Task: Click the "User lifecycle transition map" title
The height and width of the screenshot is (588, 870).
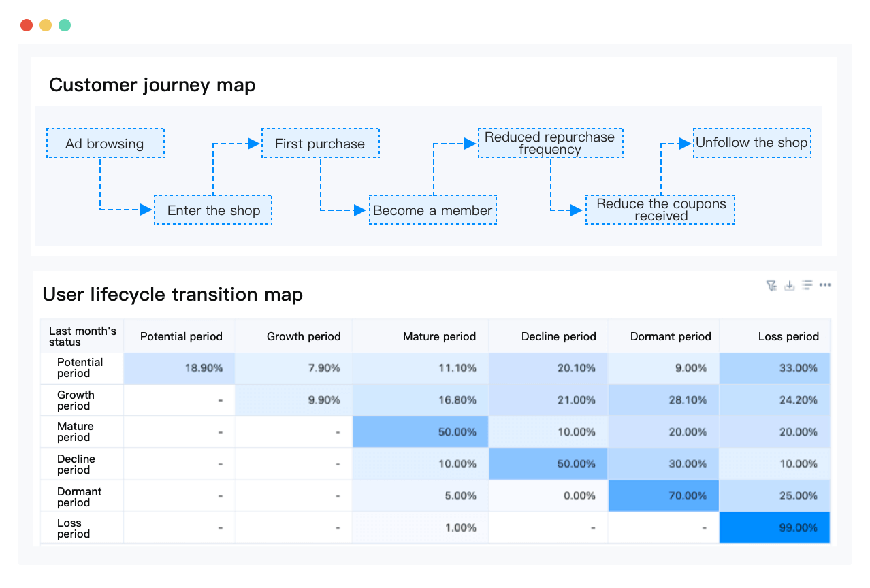Action: 172,294
